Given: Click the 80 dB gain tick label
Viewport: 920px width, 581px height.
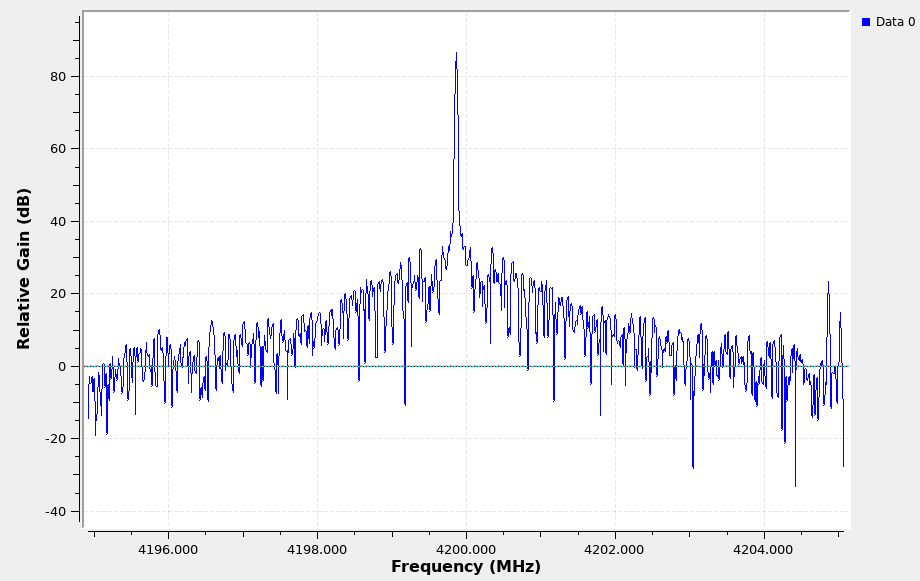Looking at the screenshot, I should (58, 77).
